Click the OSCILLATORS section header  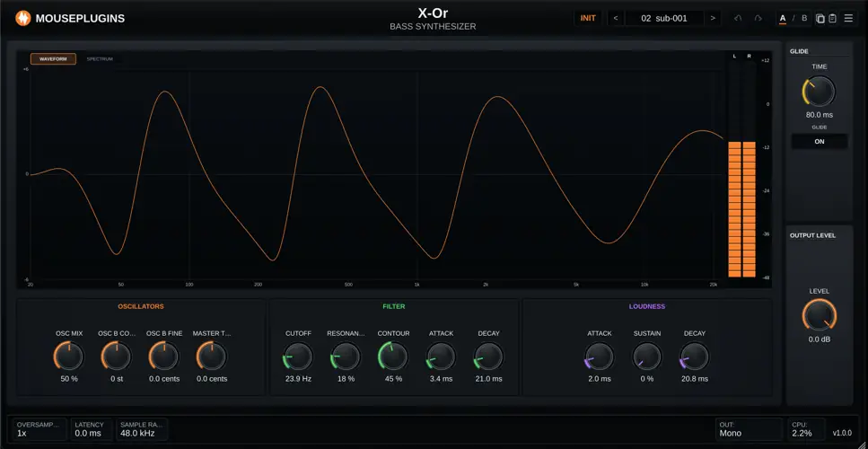click(141, 306)
